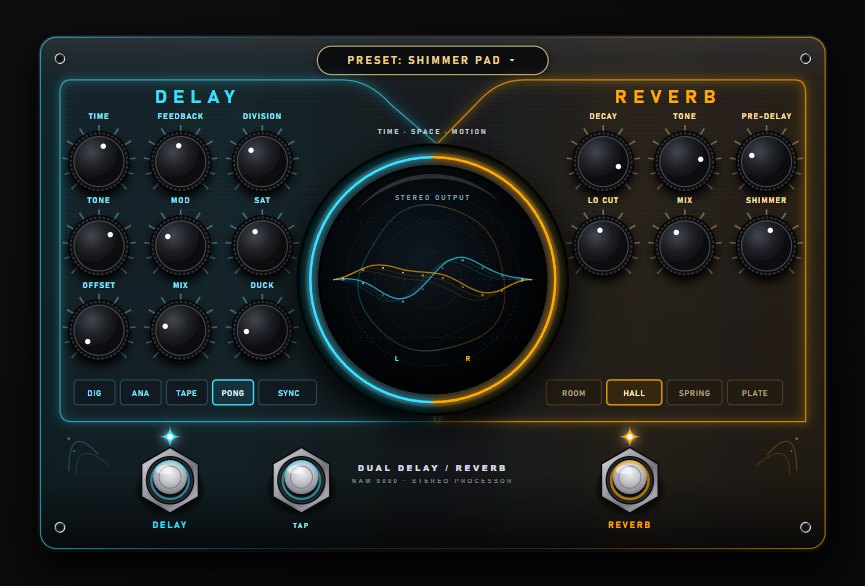
Task: Adjust the Delay Tone knob
Action: click(x=99, y=246)
